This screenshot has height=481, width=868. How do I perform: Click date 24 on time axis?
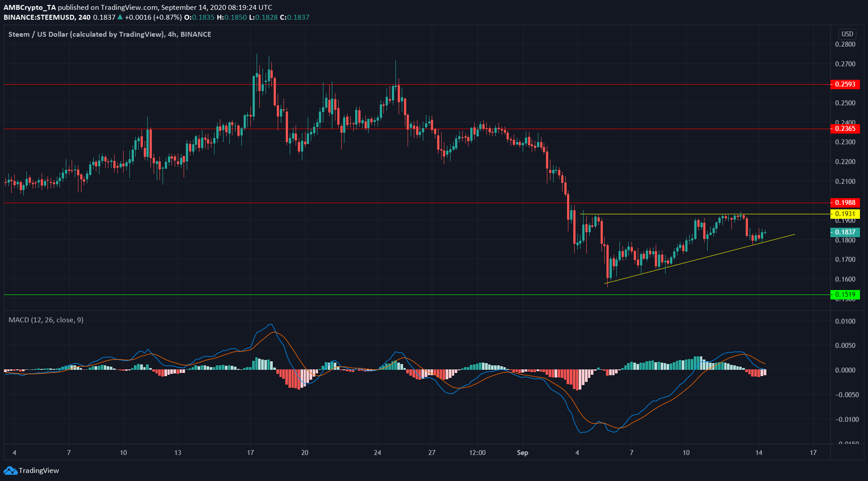(x=378, y=453)
